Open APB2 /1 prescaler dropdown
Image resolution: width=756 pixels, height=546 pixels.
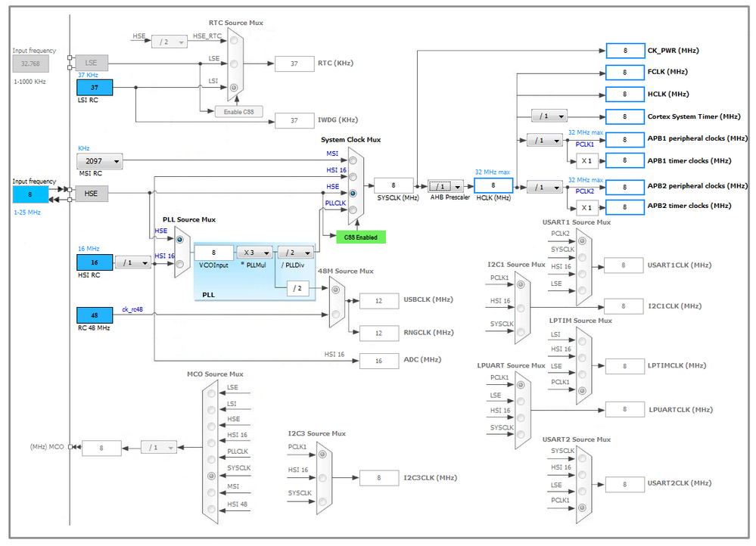tap(545, 187)
